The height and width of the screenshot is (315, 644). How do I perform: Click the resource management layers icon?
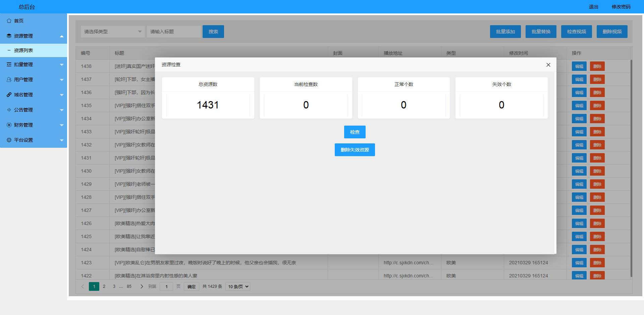(x=9, y=36)
